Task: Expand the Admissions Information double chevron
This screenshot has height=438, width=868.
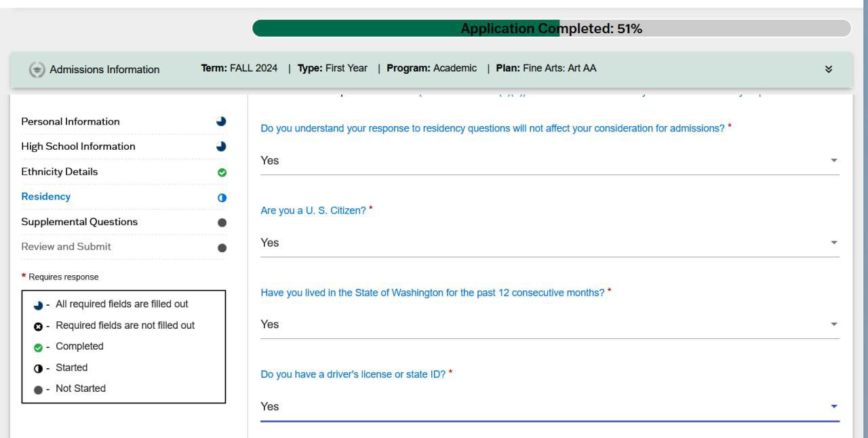Action: (x=828, y=69)
